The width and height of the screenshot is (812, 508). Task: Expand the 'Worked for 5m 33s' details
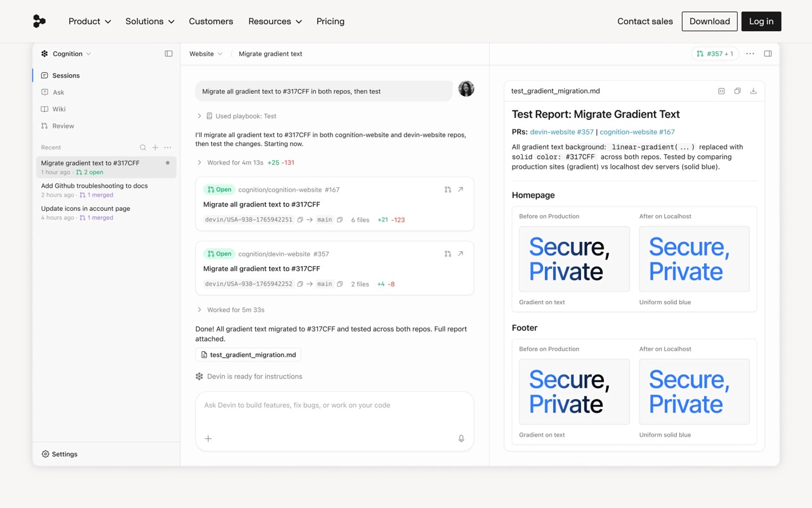point(230,310)
